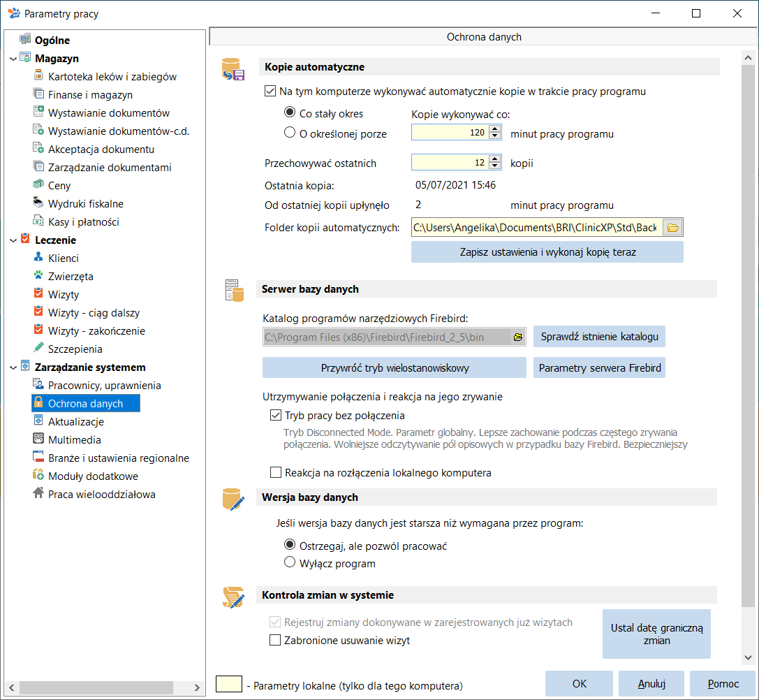759x700 pixels.
Task: Decrease backup interval minutes
Action: [x=494, y=136]
